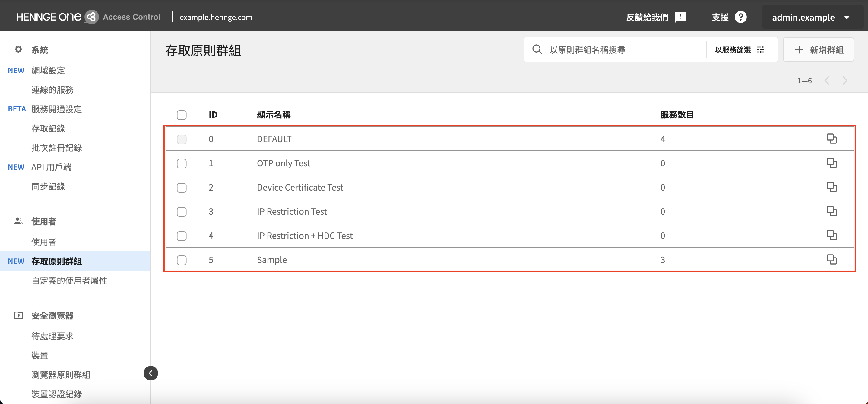Image resolution: width=868 pixels, height=404 pixels.
Task: Open API 用戶端 in the sidebar
Action: point(51,167)
